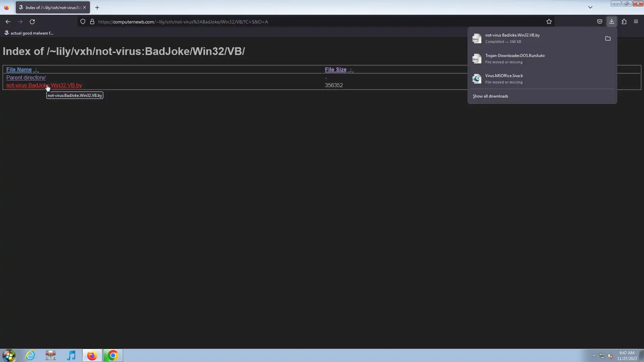Select Trojan-Downloader.DOS.RunAuto download entry
Screen dimensions: 644x362
click(515, 59)
